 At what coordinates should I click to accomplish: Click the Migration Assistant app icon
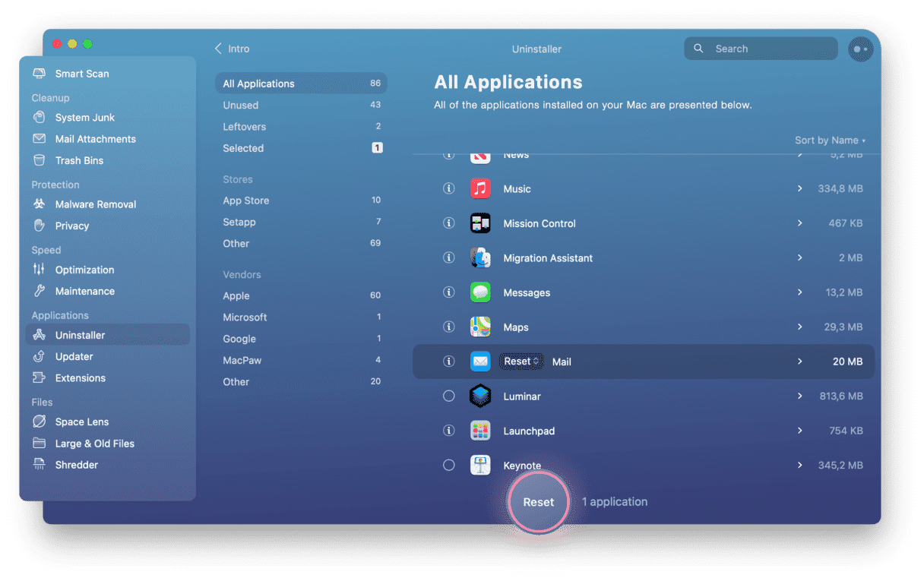click(x=480, y=257)
